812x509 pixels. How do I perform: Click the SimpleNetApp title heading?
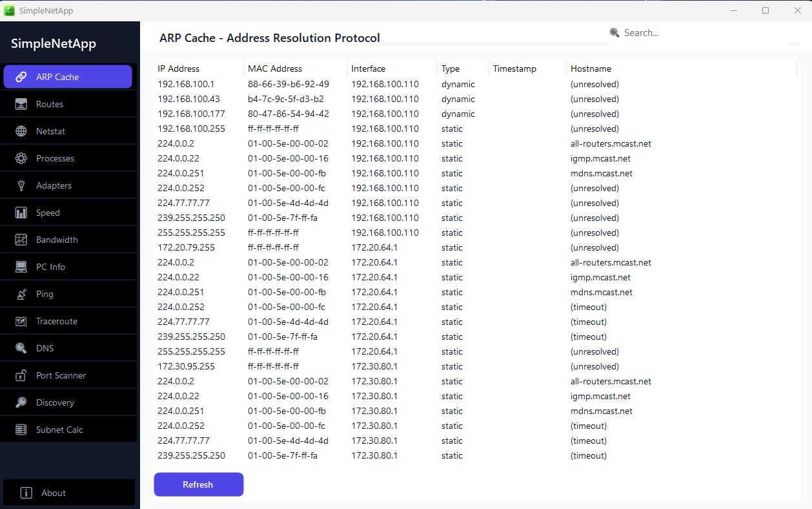53,43
